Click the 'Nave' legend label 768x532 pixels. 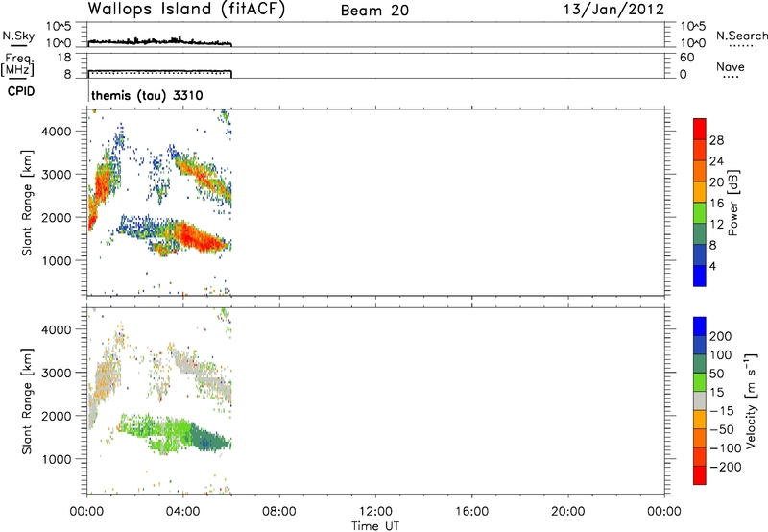point(731,66)
